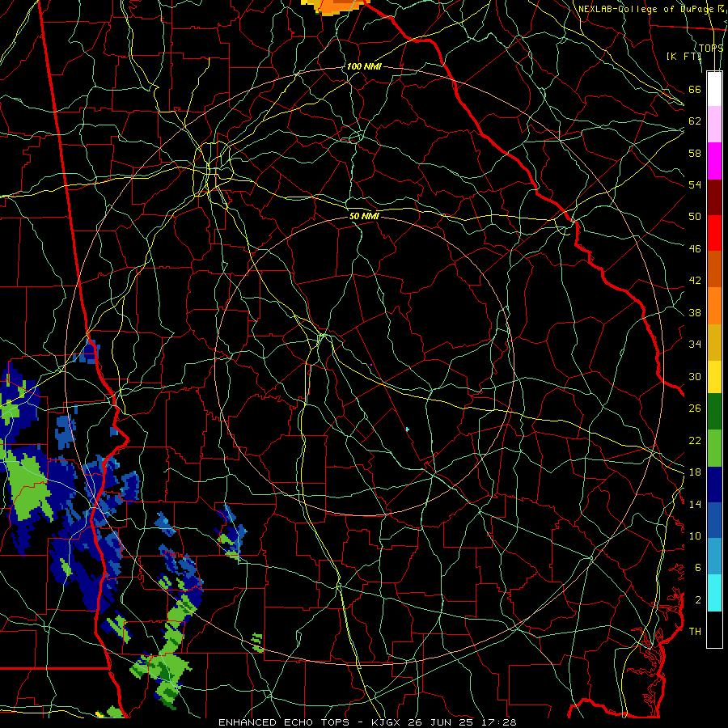Click the orange echo cell at the top edge

335,7
